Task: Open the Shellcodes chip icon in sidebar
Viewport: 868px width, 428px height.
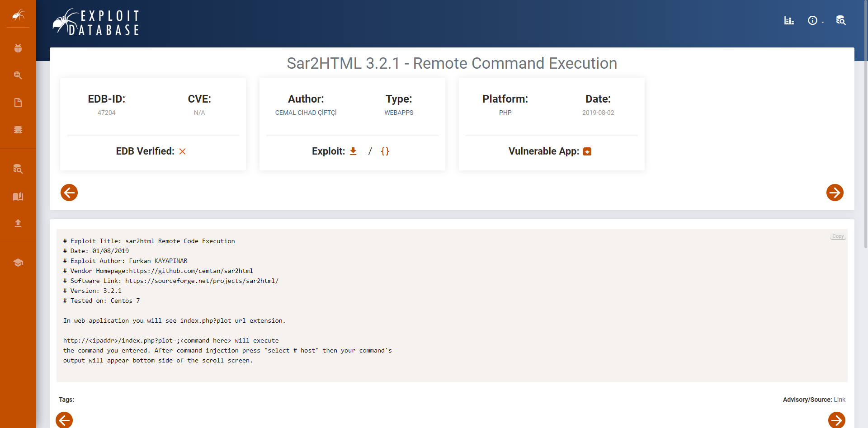Action: 18,130
